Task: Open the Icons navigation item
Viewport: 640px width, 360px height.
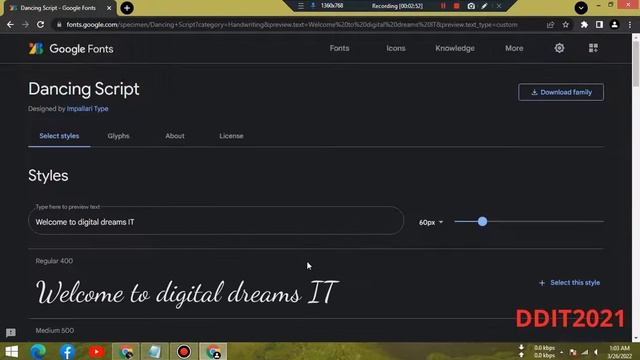Action: click(x=396, y=48)
